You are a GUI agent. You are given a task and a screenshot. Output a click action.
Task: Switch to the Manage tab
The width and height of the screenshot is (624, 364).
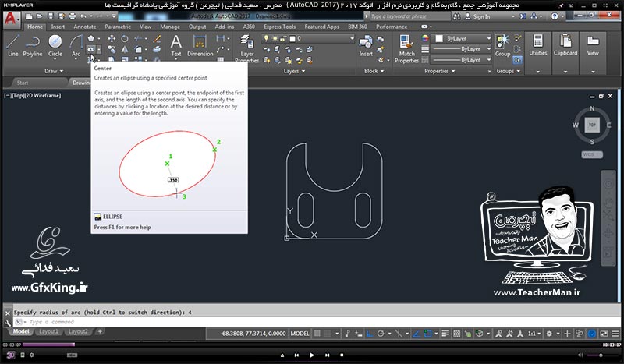click(170, 27)
